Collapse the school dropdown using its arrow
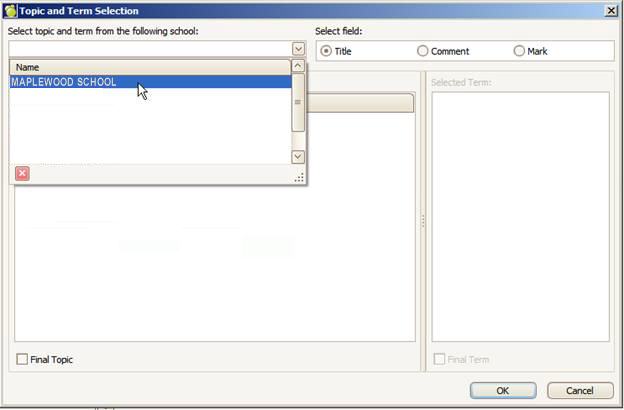This screenshot has height=410, width=624. coord(298,49)
